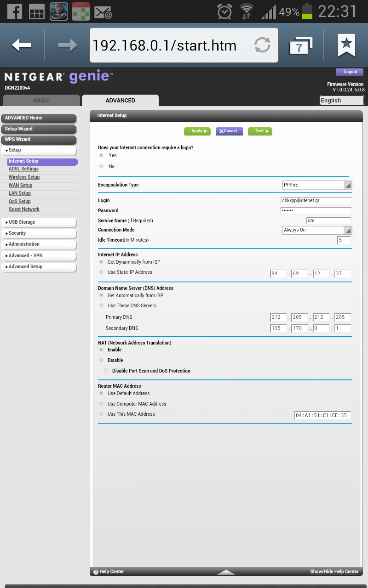The image size is (368, 588).
Task: Open the bookmarks star icon
Action: click(346, 45)
